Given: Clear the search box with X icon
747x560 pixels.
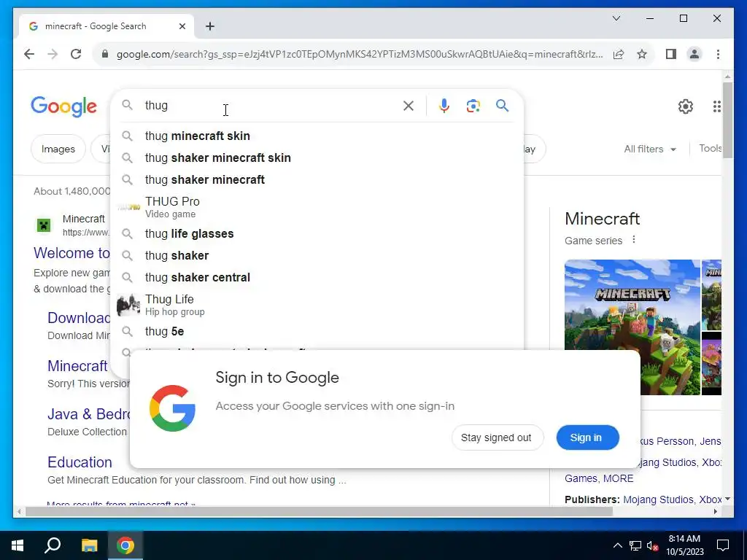Looking at the screenshot, I should click(x=409, y=106).
